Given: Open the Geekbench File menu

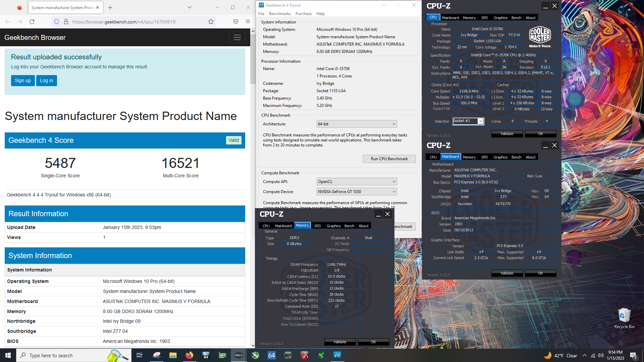Looking at the screenshot, I should tap(261, 14).
